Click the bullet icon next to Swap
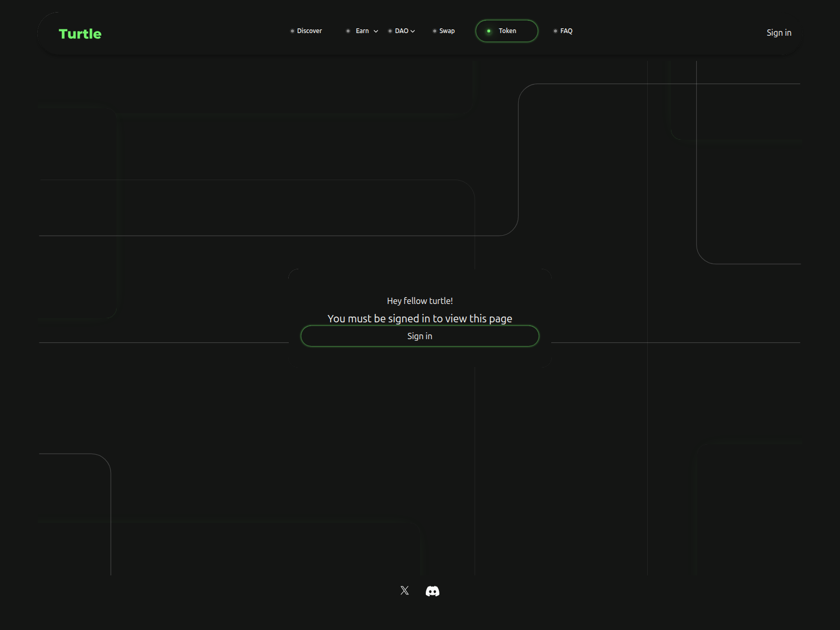The image size is (840, 630). [x=434, y=31]
